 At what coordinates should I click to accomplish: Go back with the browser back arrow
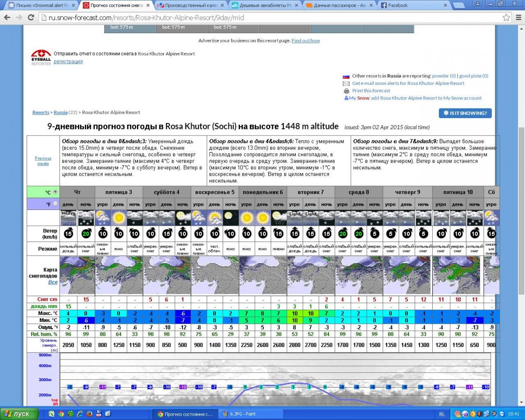(x=7, y=18)
